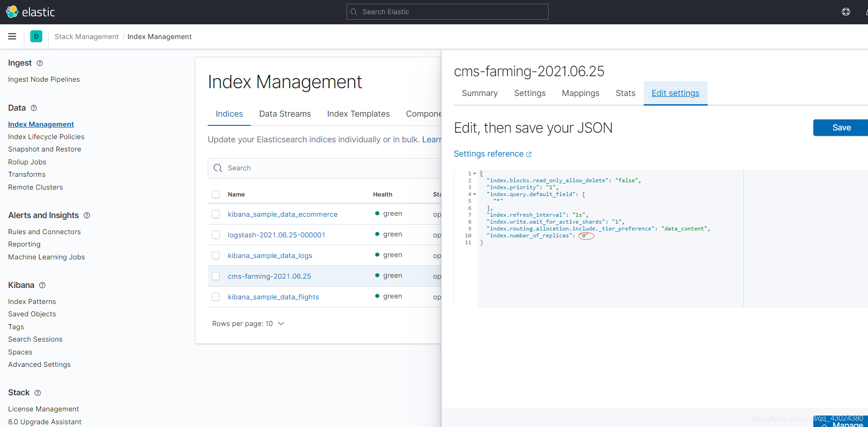Sort indices by Health column header
Image resolution: width=868 pixels, height=427 pixels.
pos(383,195)
